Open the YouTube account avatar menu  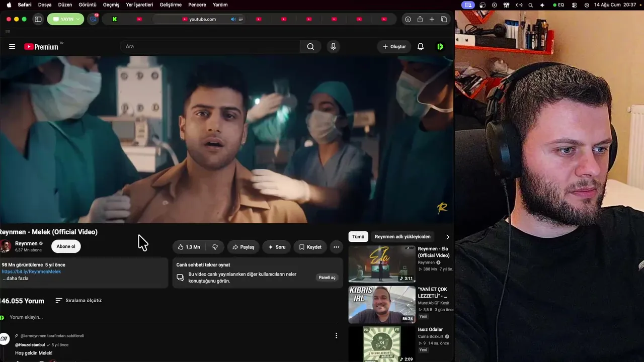pos(440,47)
